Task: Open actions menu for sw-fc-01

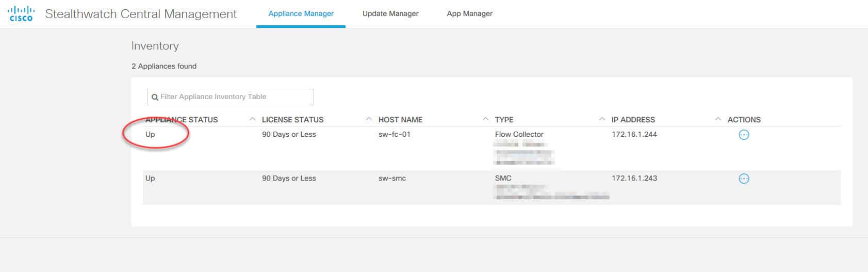Action: pos(744,135)
